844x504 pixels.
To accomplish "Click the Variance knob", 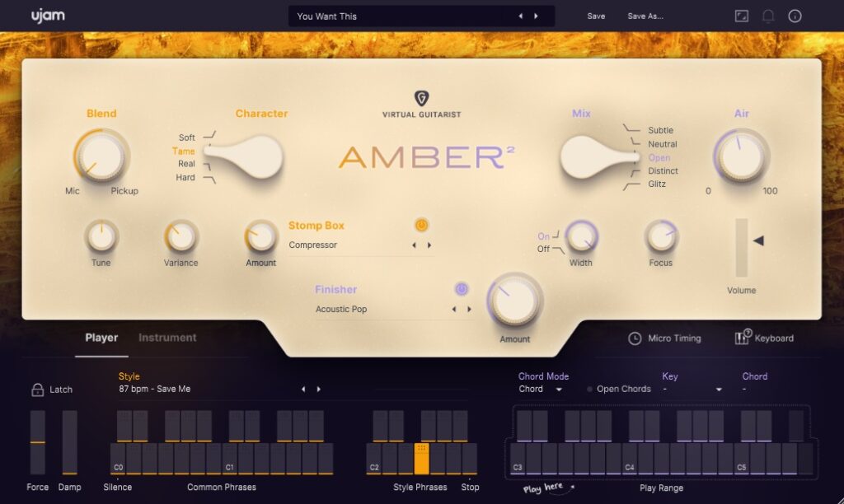I will click(181, 236).
